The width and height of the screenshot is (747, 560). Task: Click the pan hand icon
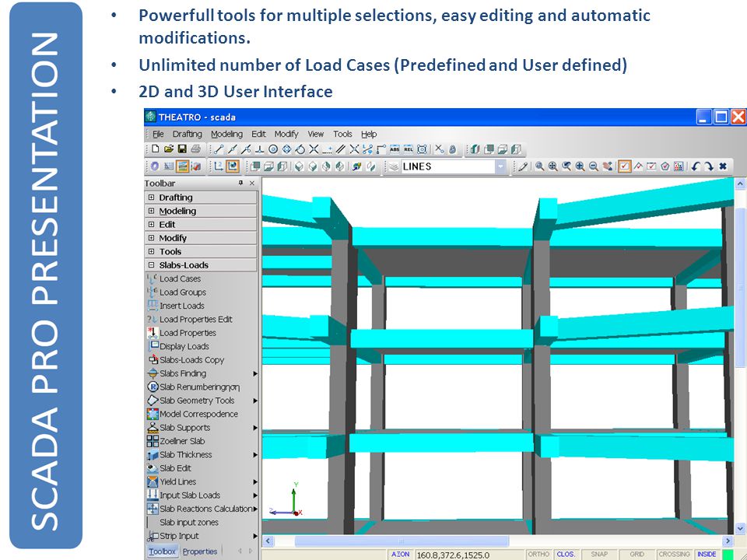(x=607, y=166)
